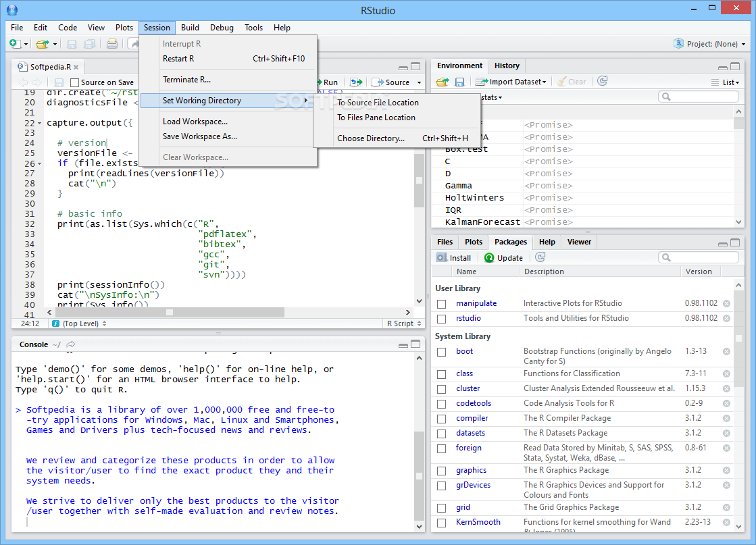Minimize the Packages pane

coord(723,244)
